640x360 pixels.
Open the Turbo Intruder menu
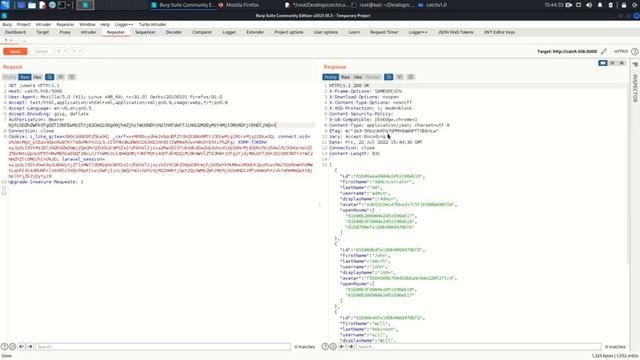[152, 24]
